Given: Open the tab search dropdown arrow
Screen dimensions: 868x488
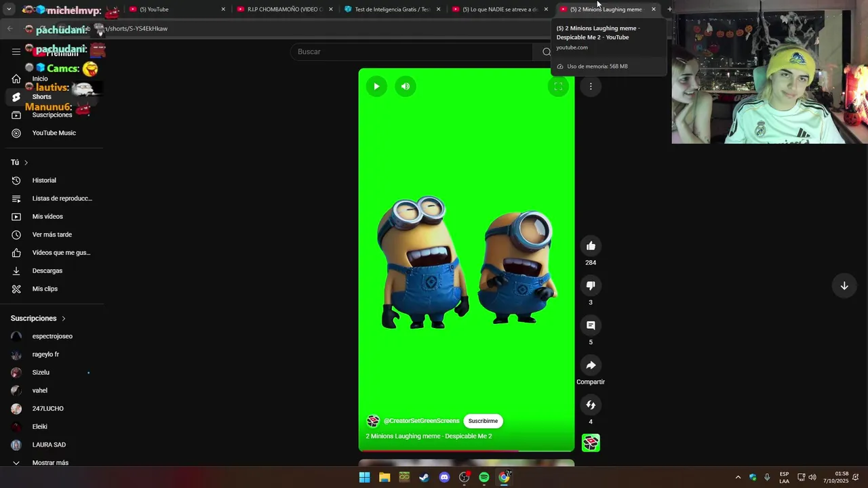Looking at the screenshot, I should (9, 9).
